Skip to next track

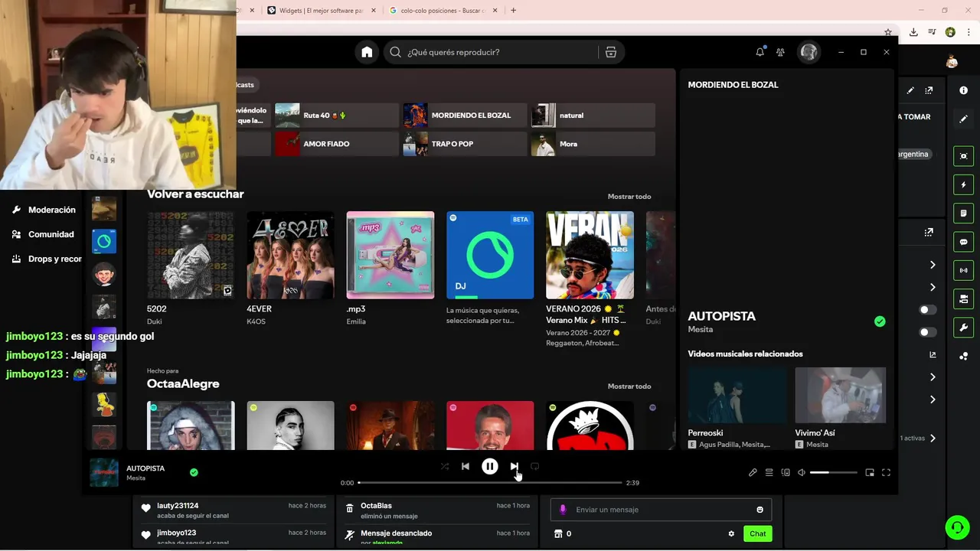coord(514,466)
